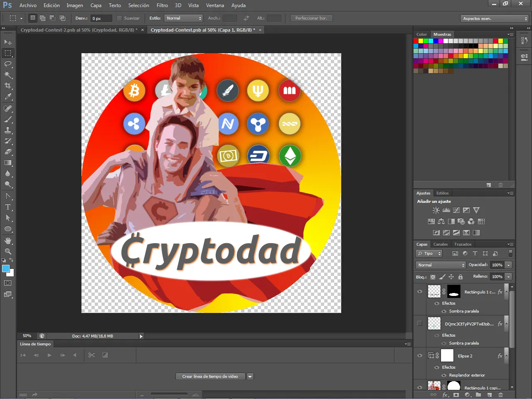Pick the red swatch in Muestras
The height and width of the screenshot is (399, 532).
pyautogui.click(x=416, y=41)
